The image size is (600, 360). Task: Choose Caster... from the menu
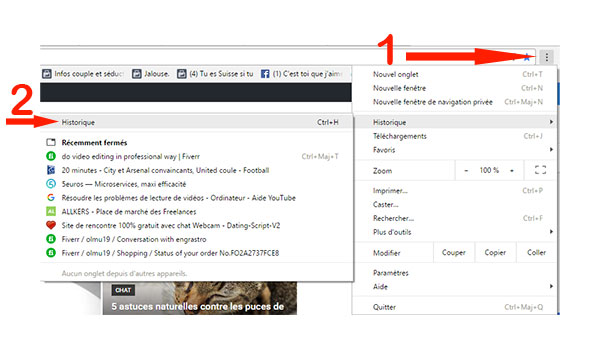pos(455,204)
